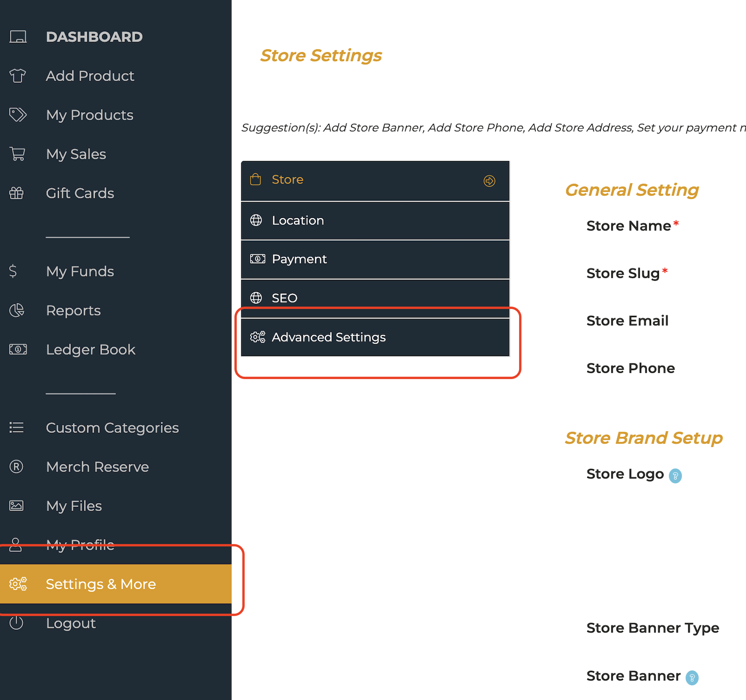Go to Dashboard in the sidebar
Viewport: 746px width, 700px height.
click(x=94, y=37)
